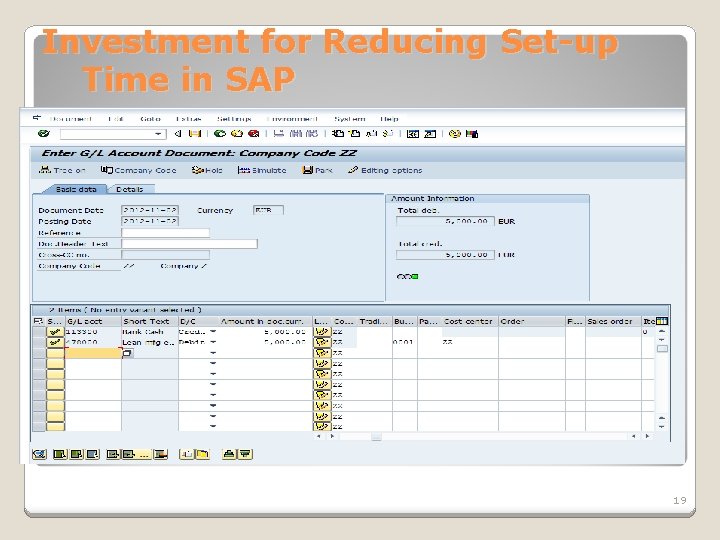Click the yellow Exit round icon
Image resolution: width=720 pixels, height=540 pixels.
coord(236,134)
